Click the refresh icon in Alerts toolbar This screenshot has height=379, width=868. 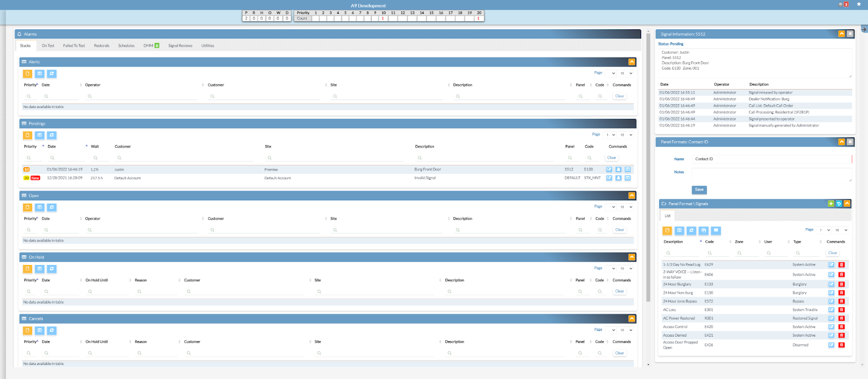[52, 74]
